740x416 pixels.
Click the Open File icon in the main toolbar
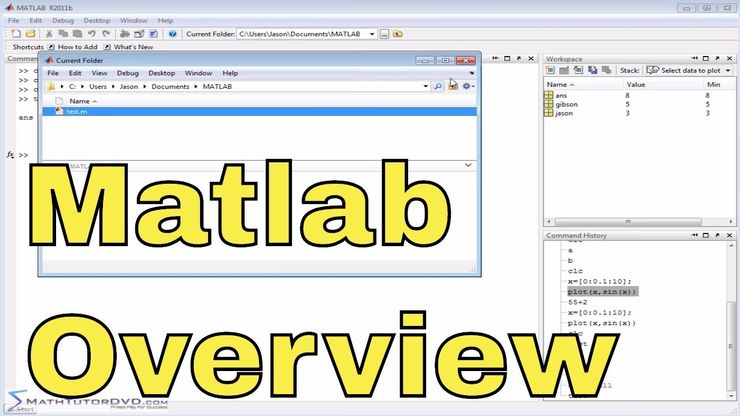(29, 33)
